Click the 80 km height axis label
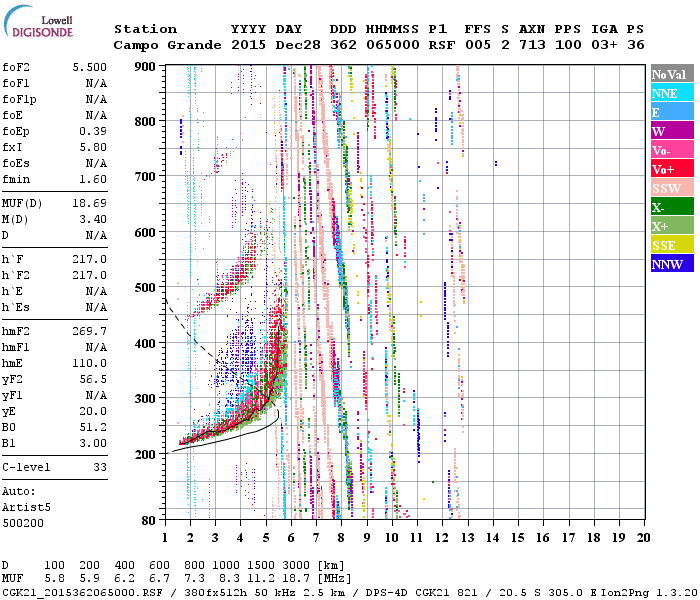The width and height of the screenshot is (700, 600). (149, 520)
